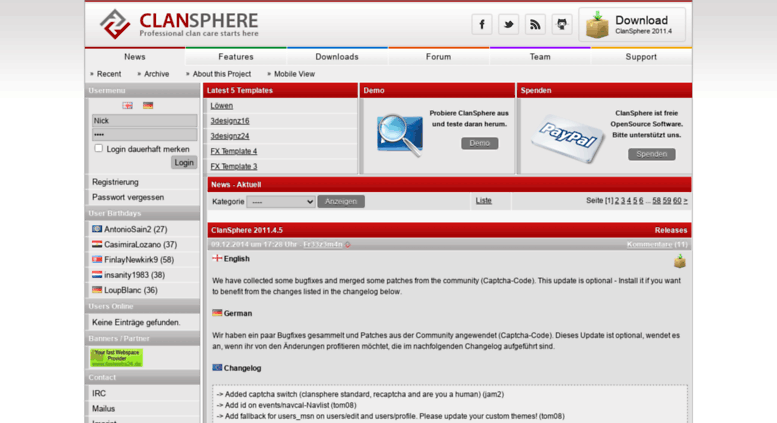Open the RSS feed icon
Image resolution: width=777 pixels, height=423 pixels.
(x=535, y=24)
